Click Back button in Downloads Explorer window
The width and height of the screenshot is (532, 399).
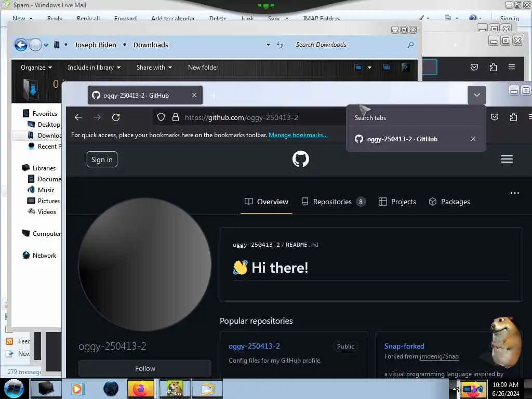click(21, 45)
